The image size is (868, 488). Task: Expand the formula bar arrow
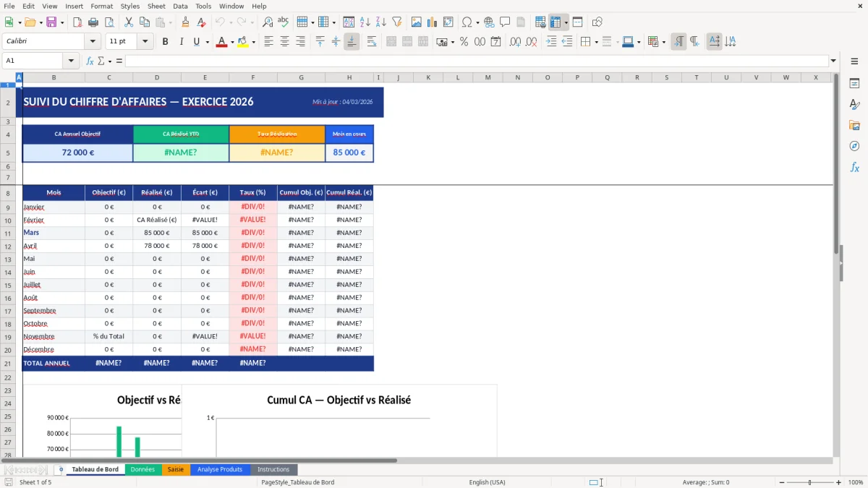(833, 61)
